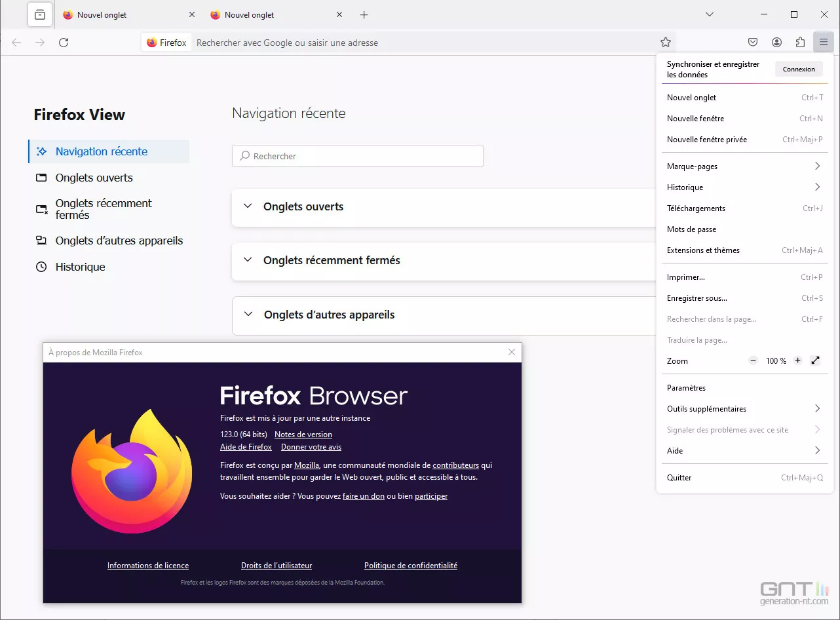Go forward with the forward arrow
The height and width of the screenshot is (620, 840).
[40, 43]
